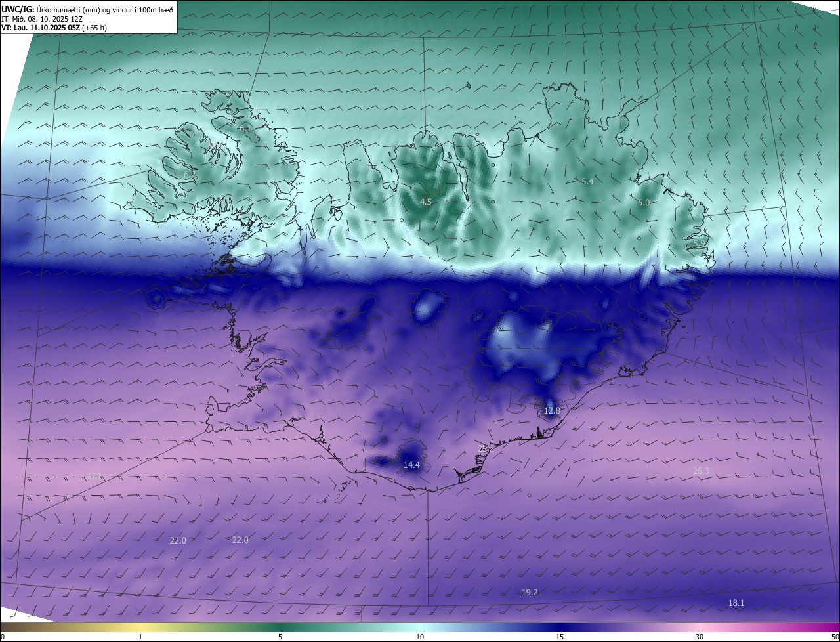Click the 5.0 value label on the map
This screenshot has width=840, height=642.
tap(644, 203)
